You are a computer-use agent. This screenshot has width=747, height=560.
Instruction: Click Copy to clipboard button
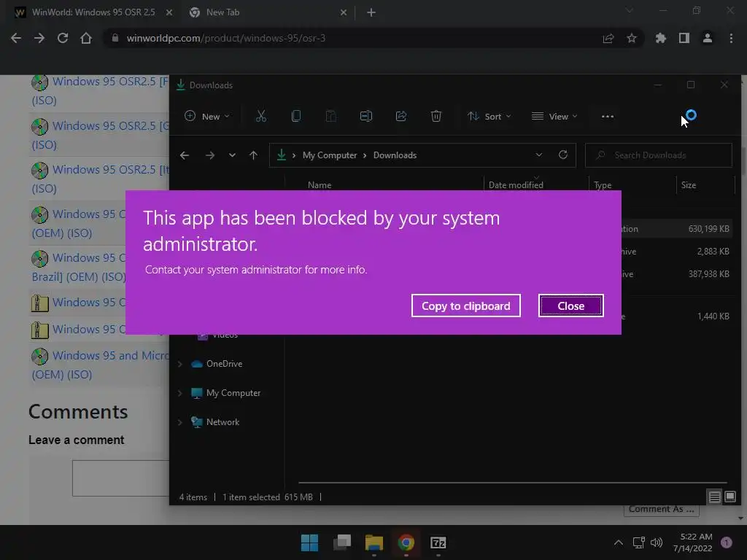pos(465,306)
